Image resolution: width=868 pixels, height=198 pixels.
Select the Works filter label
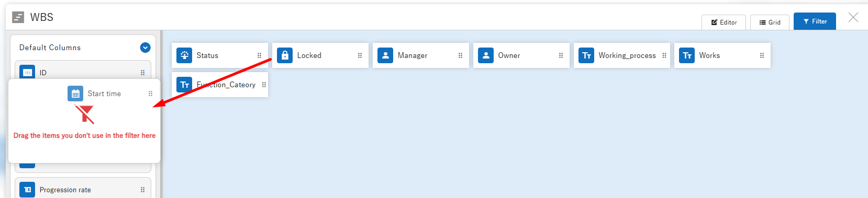709,55
